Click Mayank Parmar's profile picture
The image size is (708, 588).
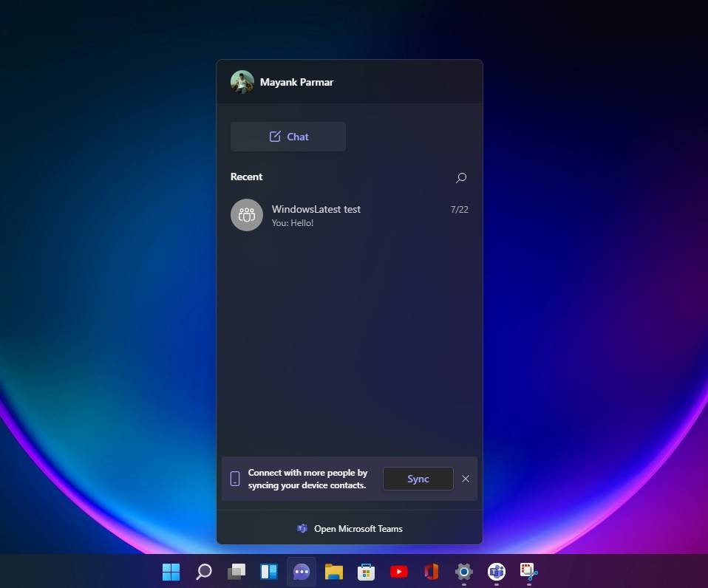point(242,82)
